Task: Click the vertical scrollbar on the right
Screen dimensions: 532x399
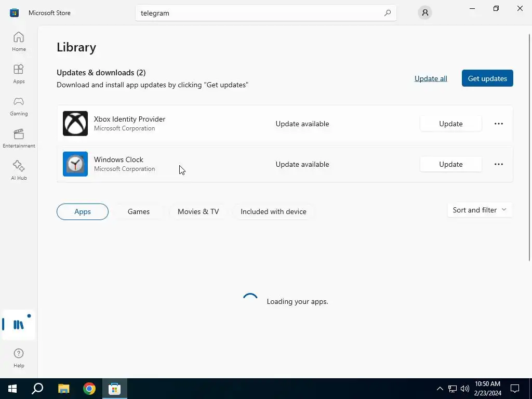Action: [x=529, y=148]
